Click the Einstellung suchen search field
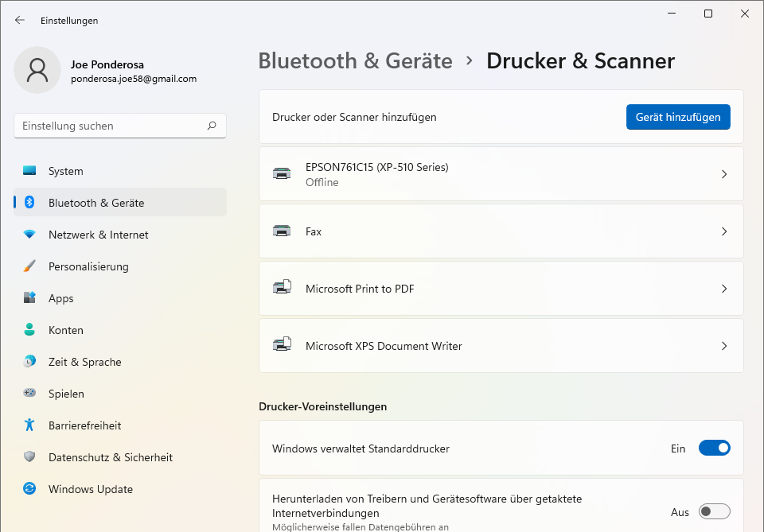Screen dimensions: 764x532 tap(111, 126)
